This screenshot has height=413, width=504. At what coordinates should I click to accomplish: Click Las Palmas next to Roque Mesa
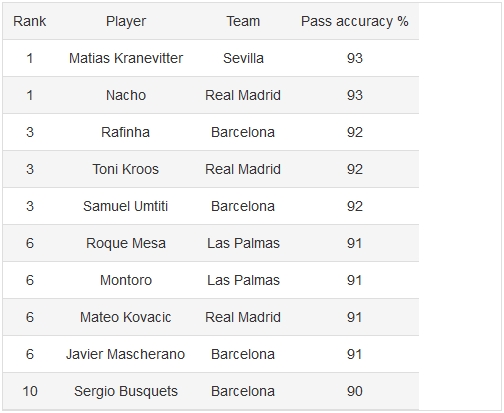coord(243,243)
